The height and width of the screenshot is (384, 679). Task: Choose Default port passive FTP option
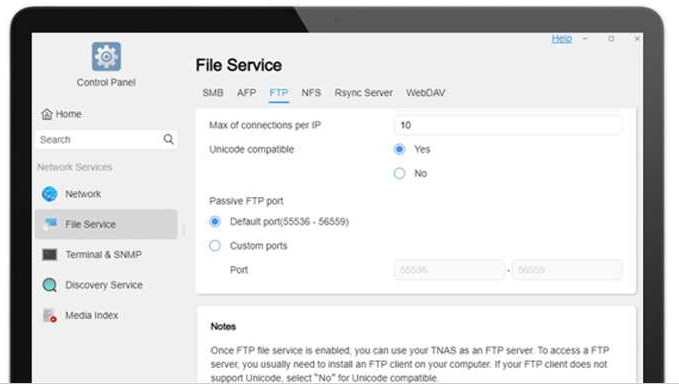click(x=215, y=222)
